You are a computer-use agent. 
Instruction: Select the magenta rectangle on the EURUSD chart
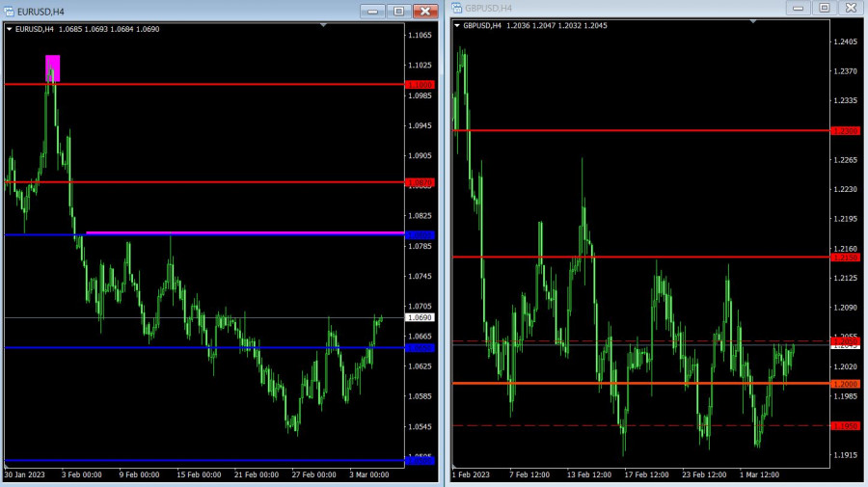[52, 68]
